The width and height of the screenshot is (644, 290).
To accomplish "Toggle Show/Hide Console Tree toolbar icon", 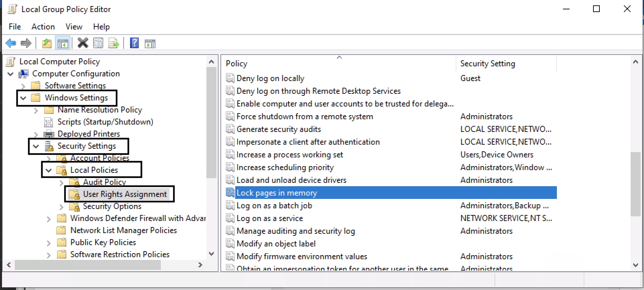I will (63, 43).
